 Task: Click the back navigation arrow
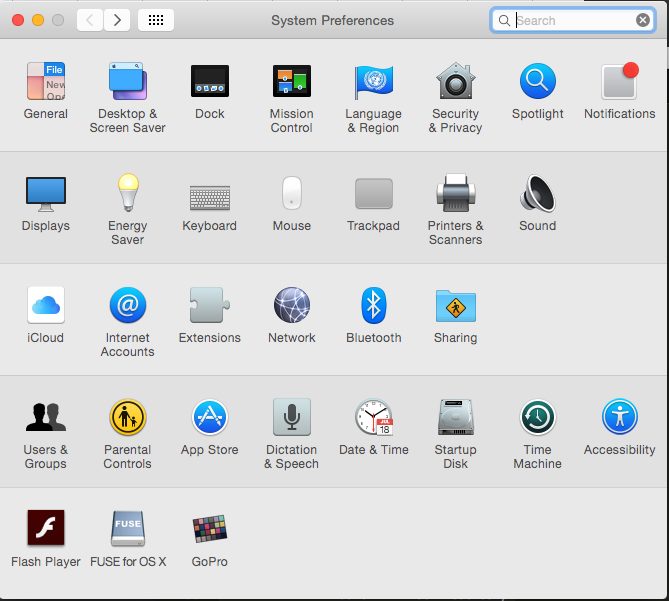tap(90, 20)
